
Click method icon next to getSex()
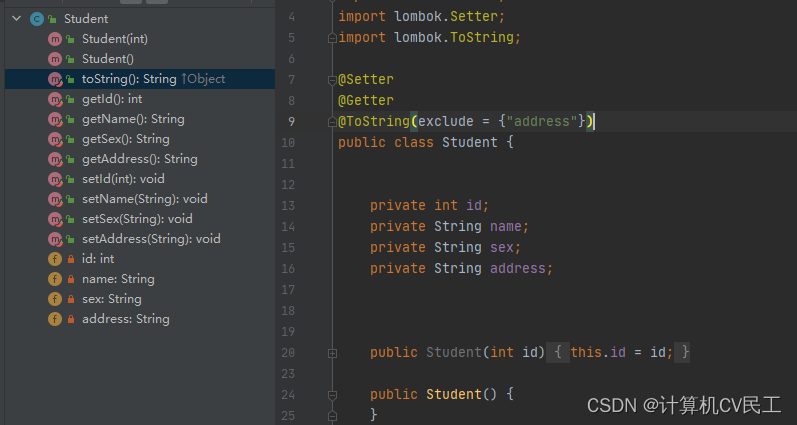click(x=55, y=139)
